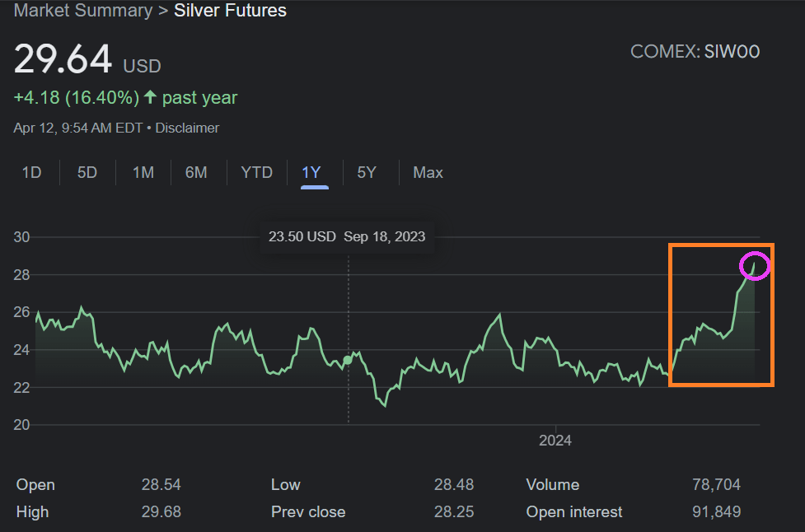Screen dimensions: 805x532
Task: Select the 5D chart range
Action: [87, 172]
